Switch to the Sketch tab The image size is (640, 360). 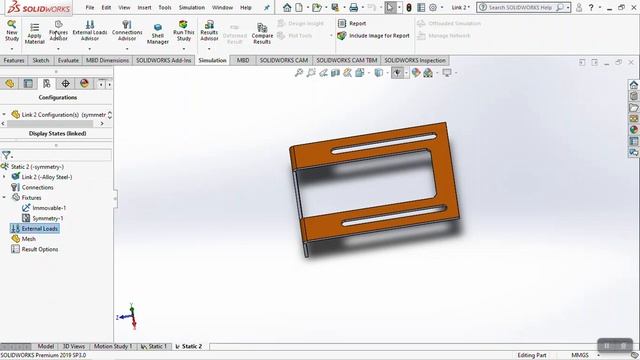(41, 60)
